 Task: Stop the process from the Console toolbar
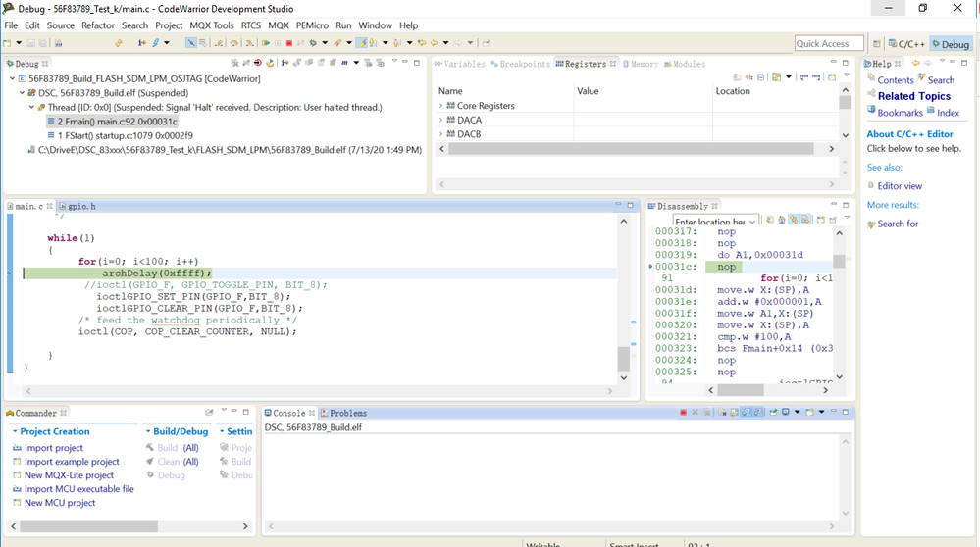pos(683,413)
